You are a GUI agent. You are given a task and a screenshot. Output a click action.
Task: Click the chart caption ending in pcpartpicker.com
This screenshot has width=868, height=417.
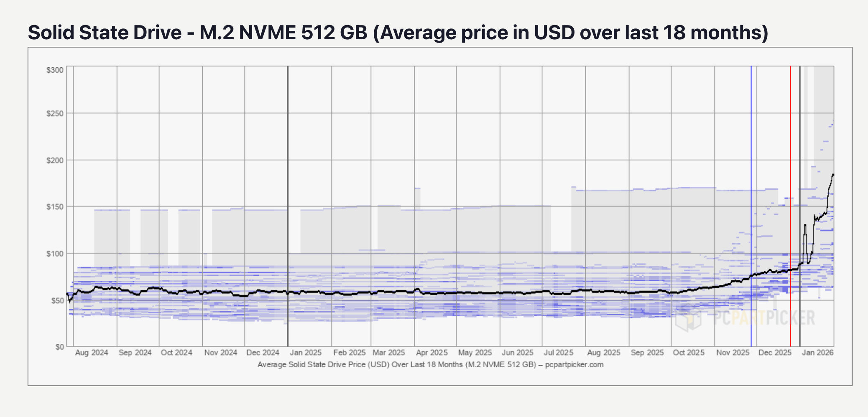click(x=430, y=364)
